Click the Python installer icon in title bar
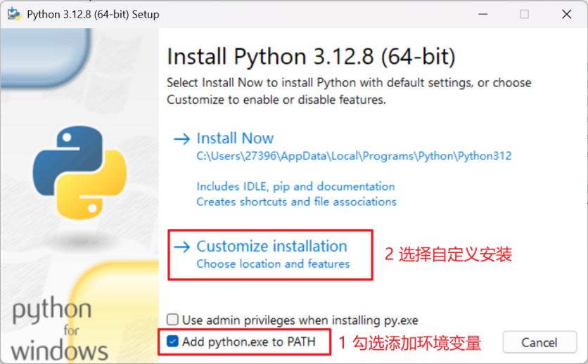This screenshot has height=364, width=588. [x=14, y=14]
